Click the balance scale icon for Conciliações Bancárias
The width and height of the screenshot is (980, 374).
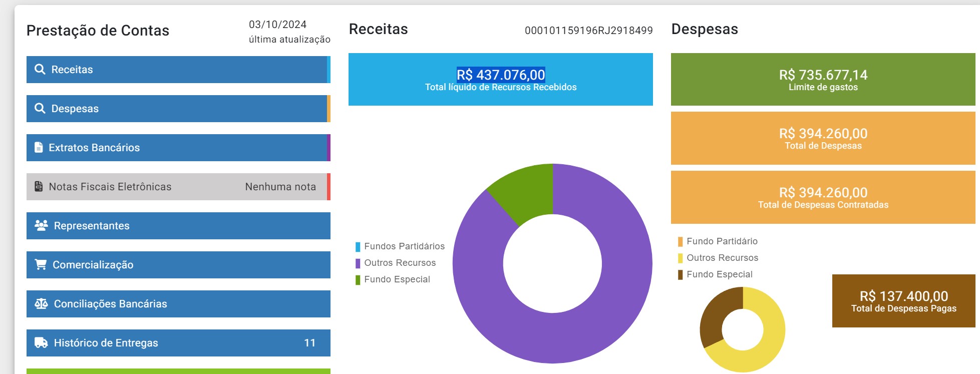[x=41, y=304]
